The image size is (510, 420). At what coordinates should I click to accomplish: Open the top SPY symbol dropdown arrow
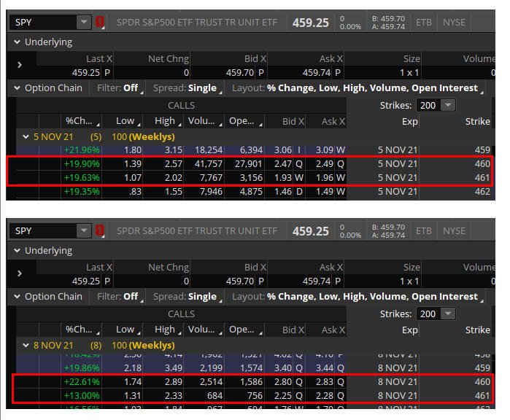pyautogui.click(x=84, y=22)
